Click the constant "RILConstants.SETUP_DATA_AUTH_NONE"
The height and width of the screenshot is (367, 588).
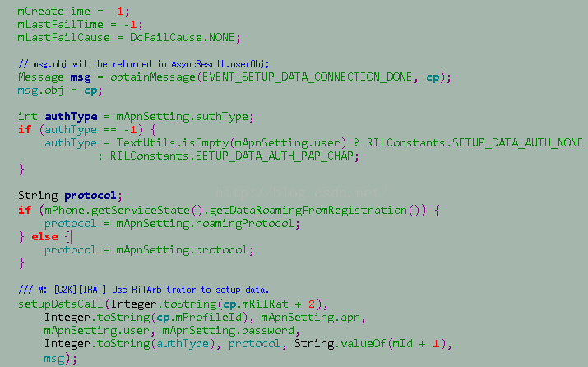coord(475,143)
